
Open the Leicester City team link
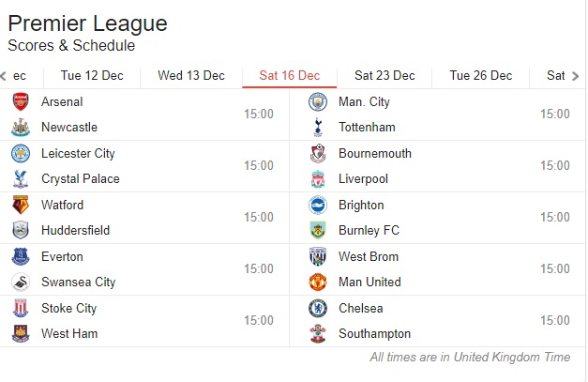tap(78, 154)
